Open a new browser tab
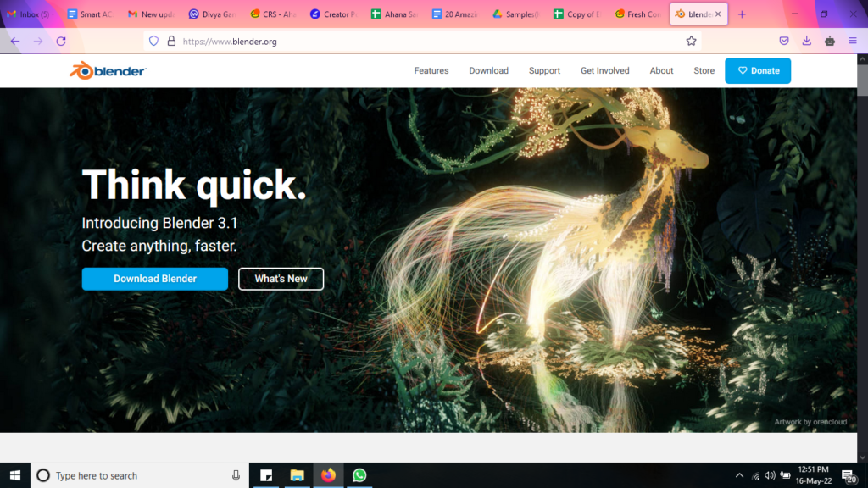The height and width of the screenshot is (488, 868). pyautogui.click(x=742, y=14)
